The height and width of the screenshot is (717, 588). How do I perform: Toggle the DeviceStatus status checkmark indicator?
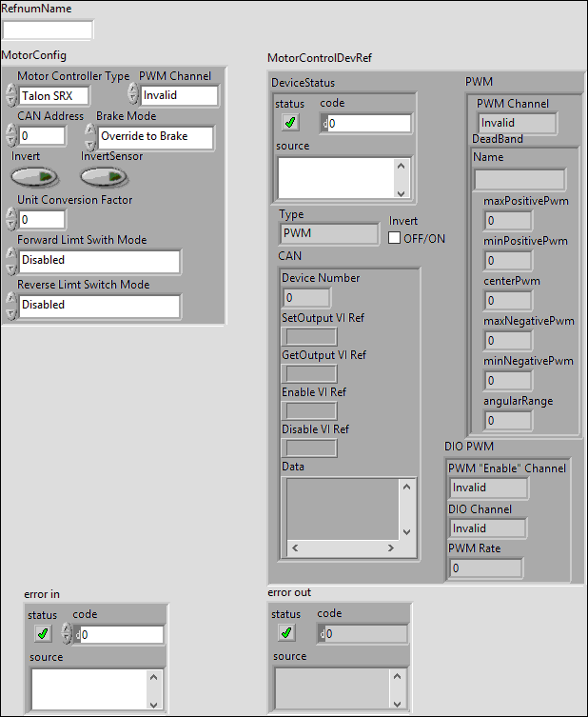click(x=289, y=123)
